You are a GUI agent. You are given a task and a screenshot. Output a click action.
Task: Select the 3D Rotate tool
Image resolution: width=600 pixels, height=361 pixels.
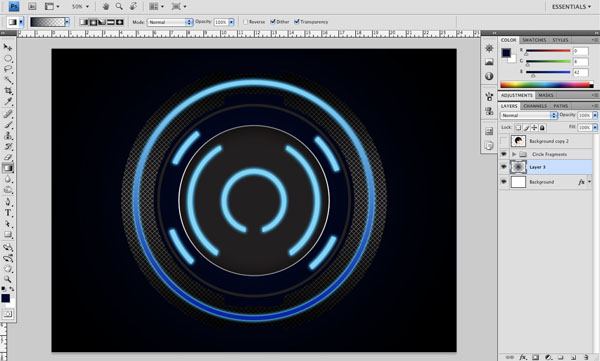8,247
